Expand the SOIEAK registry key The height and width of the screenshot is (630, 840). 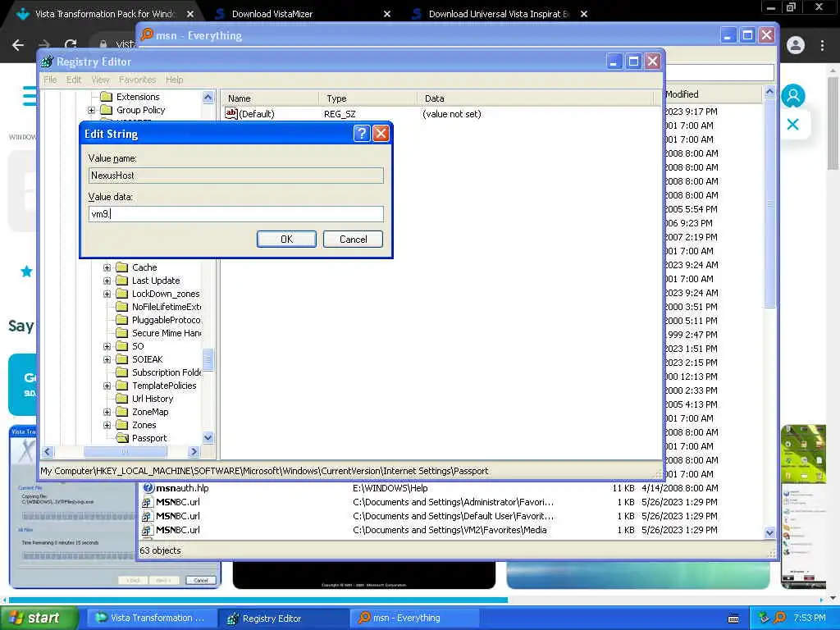107,359
